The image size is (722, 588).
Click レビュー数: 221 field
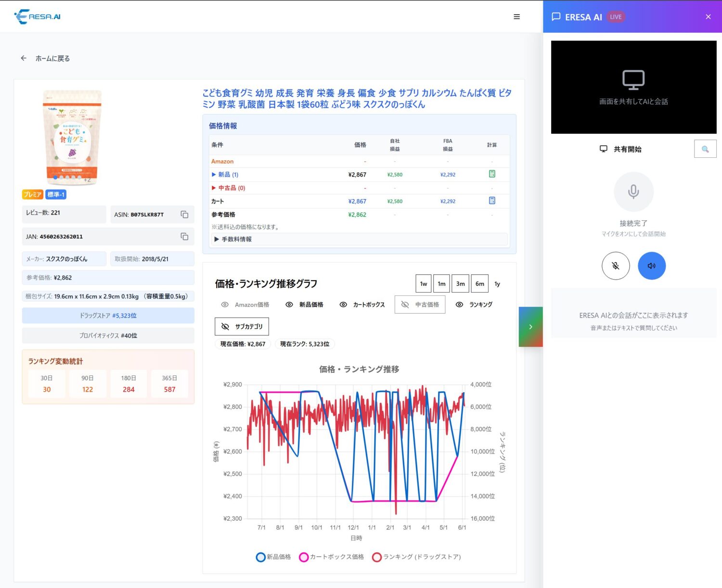[64, 214]
